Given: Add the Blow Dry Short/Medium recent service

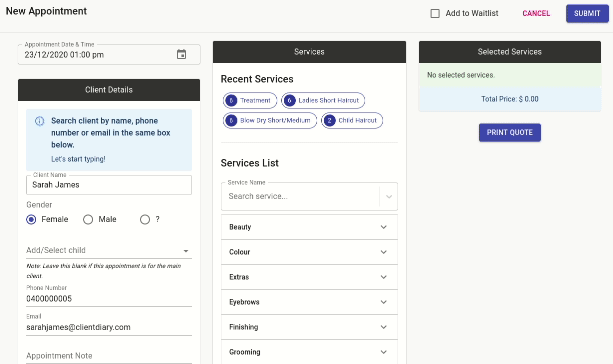Looking at the screenshot, I should point(270,120).
